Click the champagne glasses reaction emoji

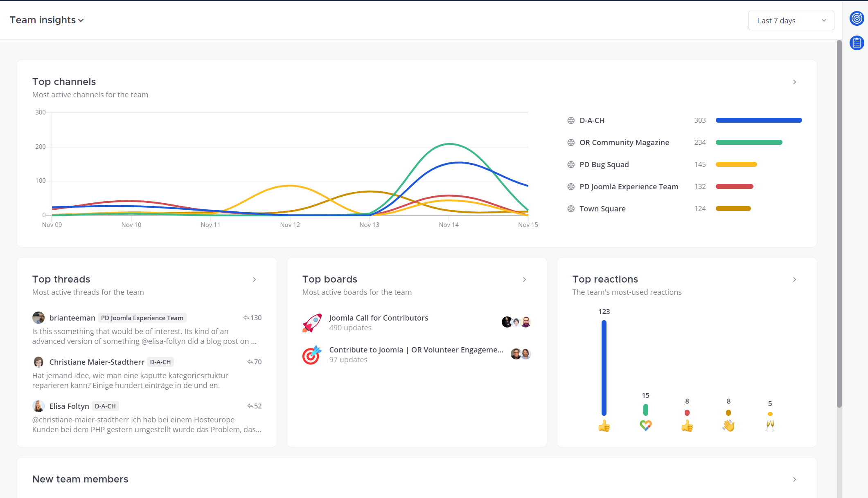[770, 426]
